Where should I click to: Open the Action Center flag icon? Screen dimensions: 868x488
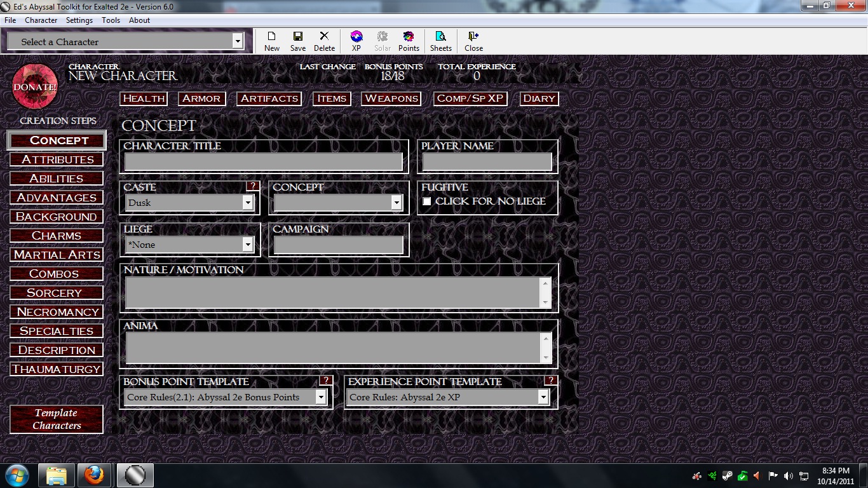click(773, 476)
